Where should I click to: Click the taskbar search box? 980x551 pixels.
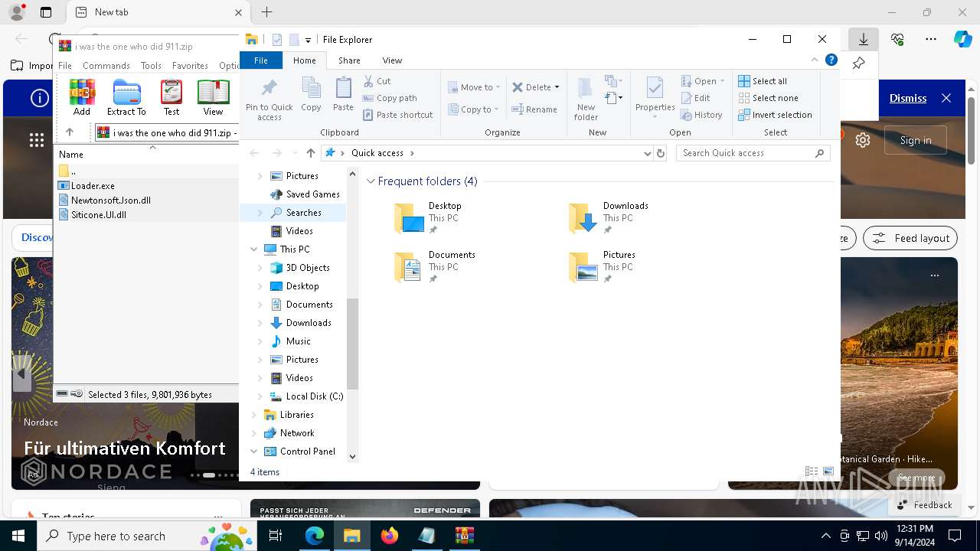tap(145, 536)
